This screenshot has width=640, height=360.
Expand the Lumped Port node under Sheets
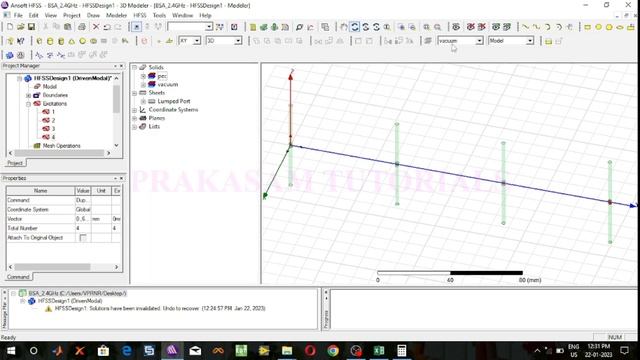pos(143,101)
